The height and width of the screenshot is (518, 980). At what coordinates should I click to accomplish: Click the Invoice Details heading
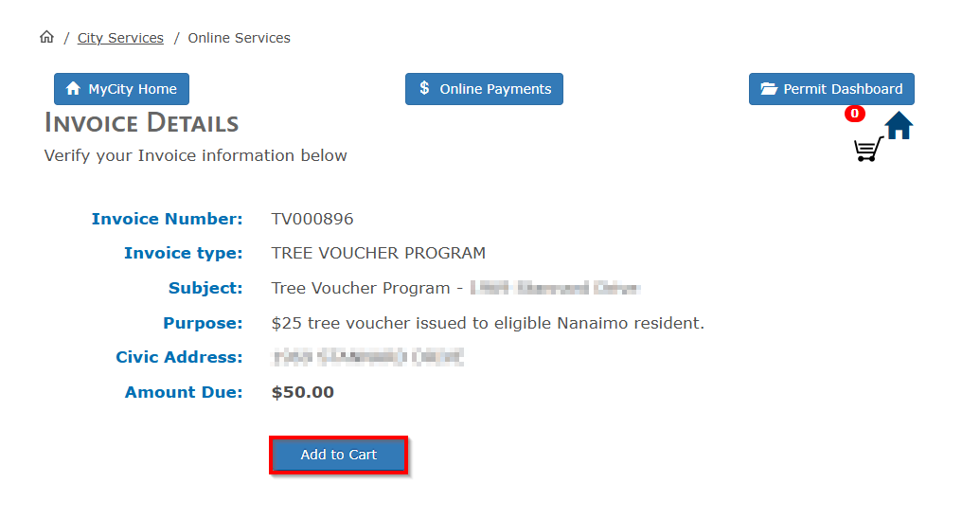(141, 123)
